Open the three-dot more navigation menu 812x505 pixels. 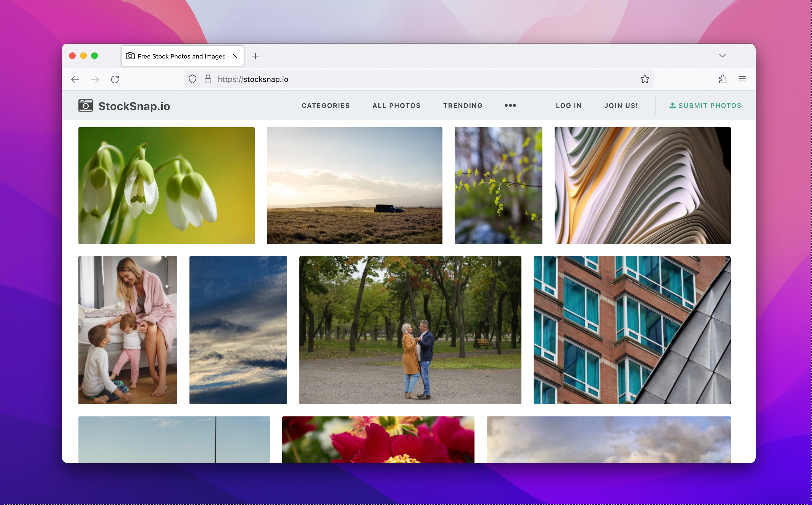(x=510, y=105)
